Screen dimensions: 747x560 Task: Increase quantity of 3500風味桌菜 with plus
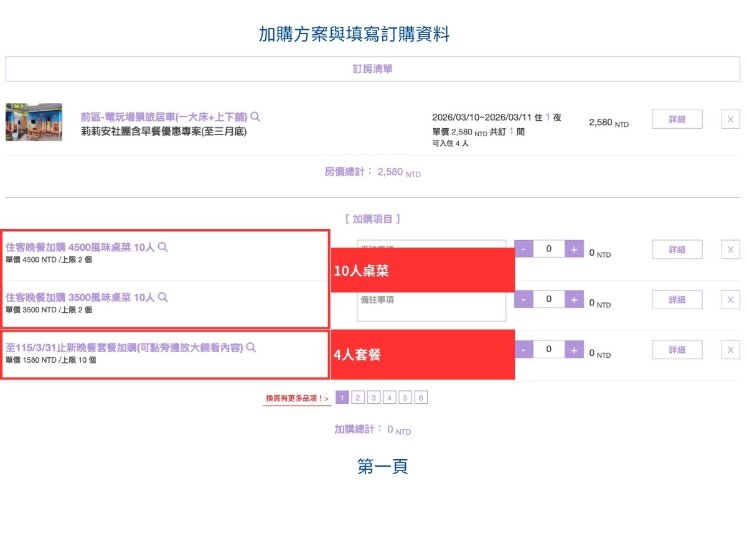point(574,299)
